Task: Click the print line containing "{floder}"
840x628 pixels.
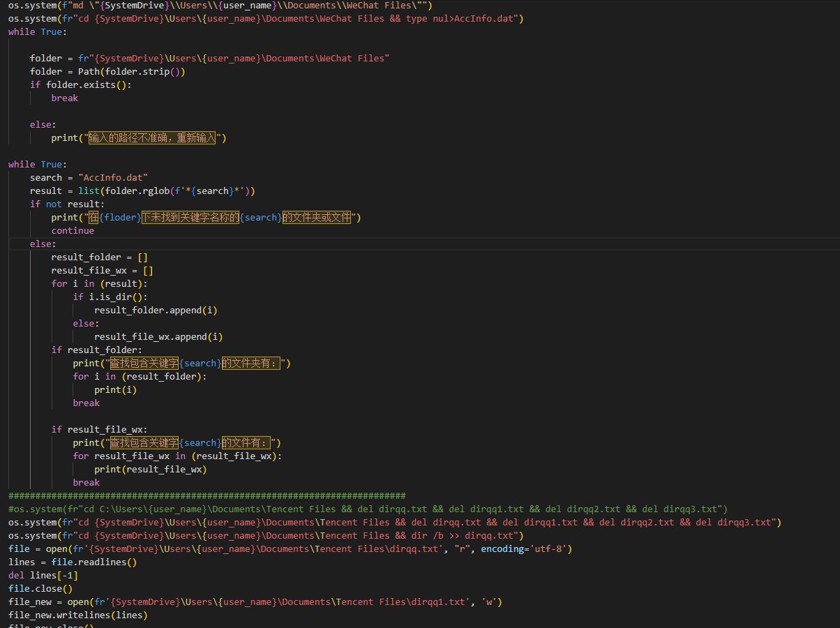Action: pyautogui.click(x=206, y=217)
